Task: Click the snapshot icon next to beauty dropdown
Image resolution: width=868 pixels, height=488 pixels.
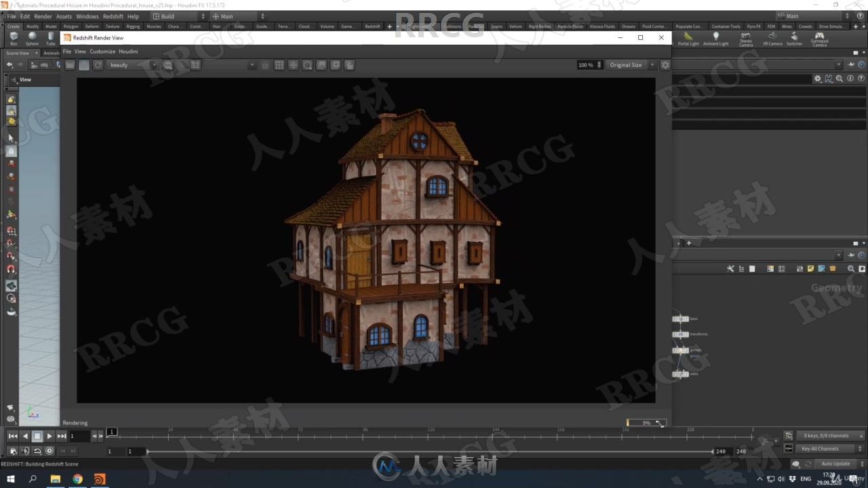Action: point(167,65)
